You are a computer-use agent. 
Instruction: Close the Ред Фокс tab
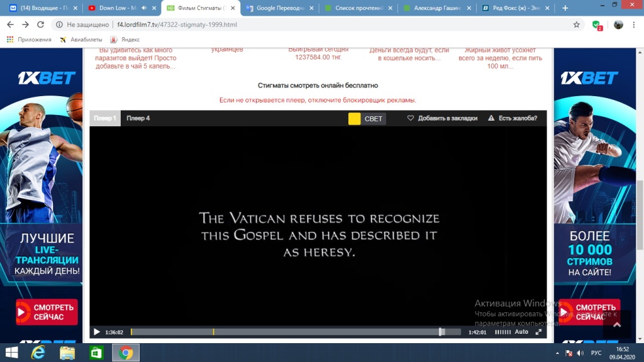[x=547, y=8]
